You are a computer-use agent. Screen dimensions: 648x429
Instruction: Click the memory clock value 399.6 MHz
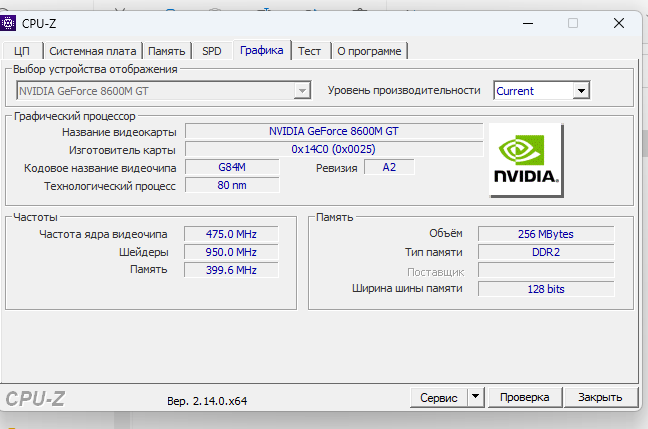231,270
